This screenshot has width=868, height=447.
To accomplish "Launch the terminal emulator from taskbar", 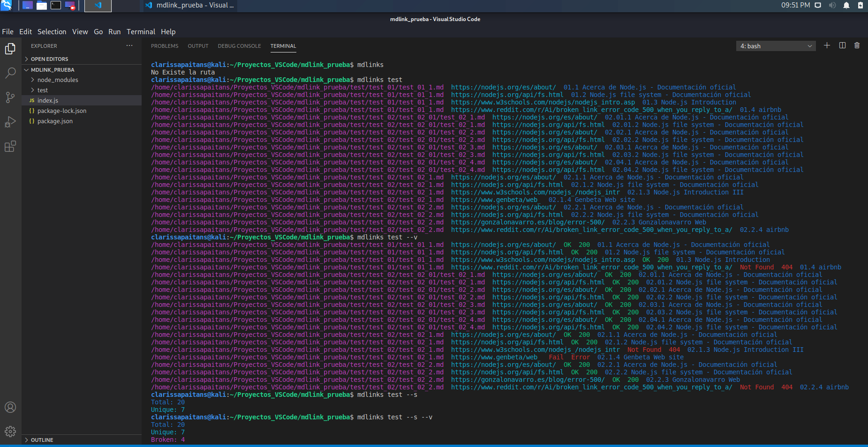I will [x=56, y=6].
